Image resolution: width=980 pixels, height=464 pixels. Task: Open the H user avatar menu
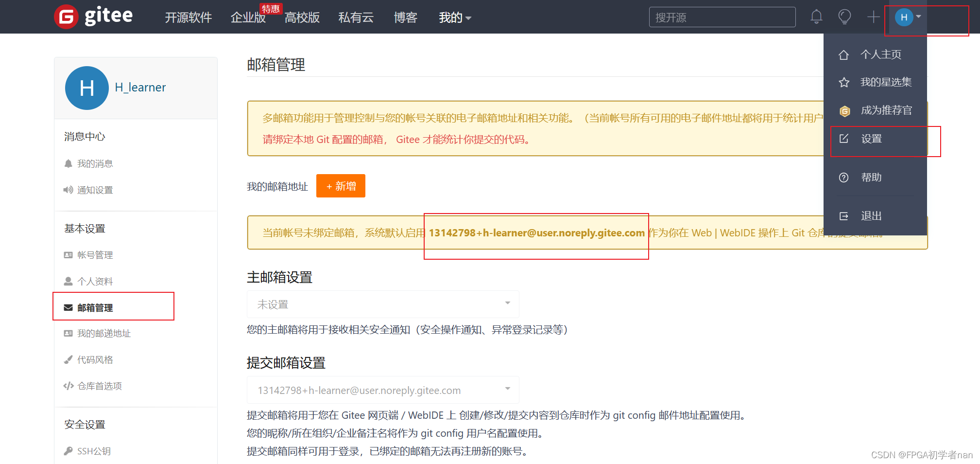point(907,17)
